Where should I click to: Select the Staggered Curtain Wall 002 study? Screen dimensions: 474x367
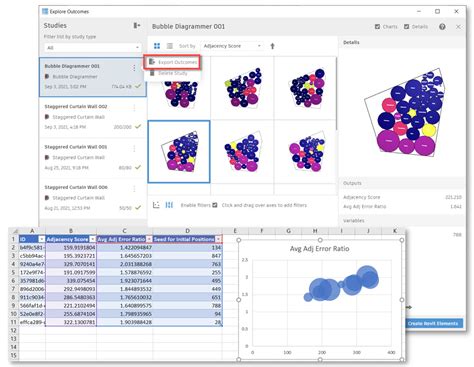93,117
